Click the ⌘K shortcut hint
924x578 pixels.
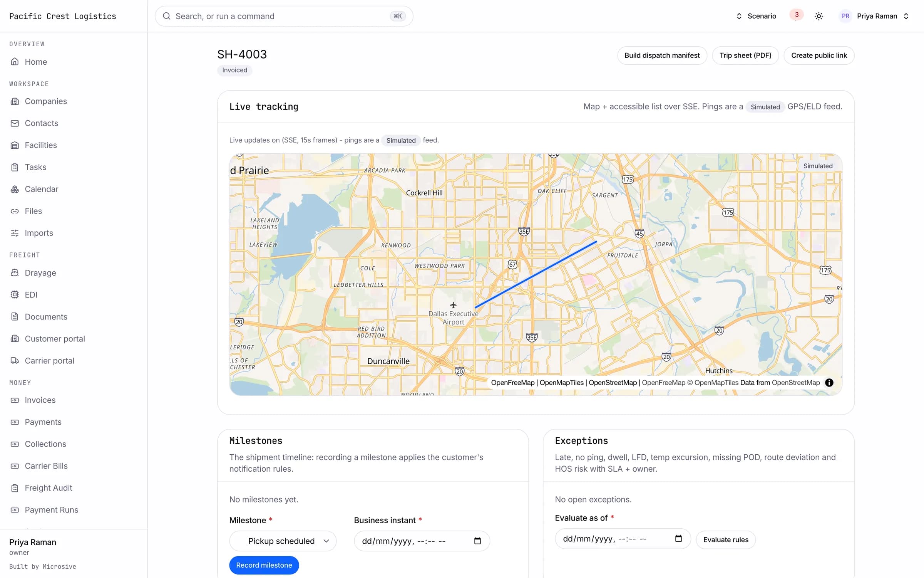click(398, 16)
